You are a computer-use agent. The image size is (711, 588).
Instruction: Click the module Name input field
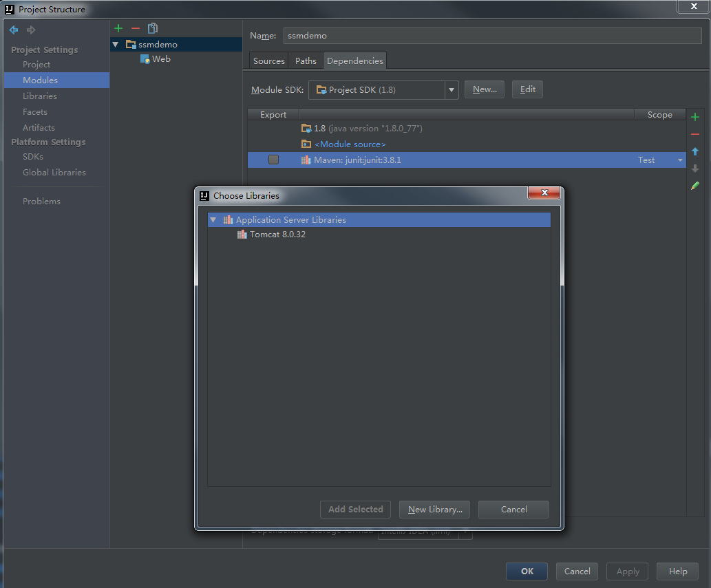point(492,36)
